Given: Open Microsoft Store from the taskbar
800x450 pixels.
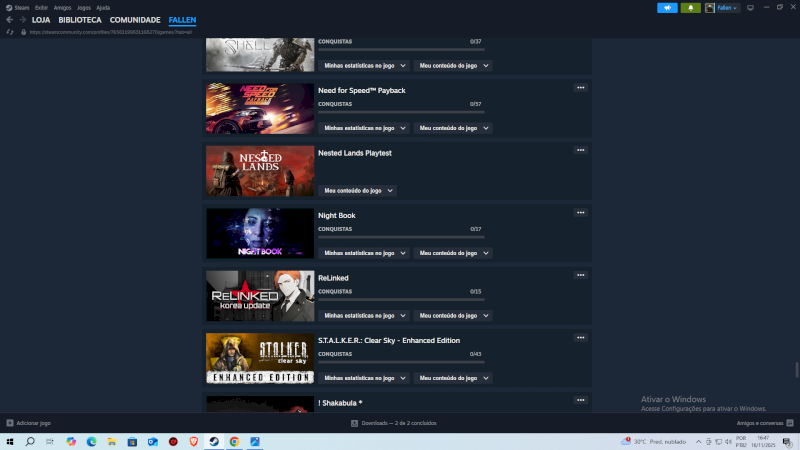Looking at the screenshot, I should click(132, 442).
